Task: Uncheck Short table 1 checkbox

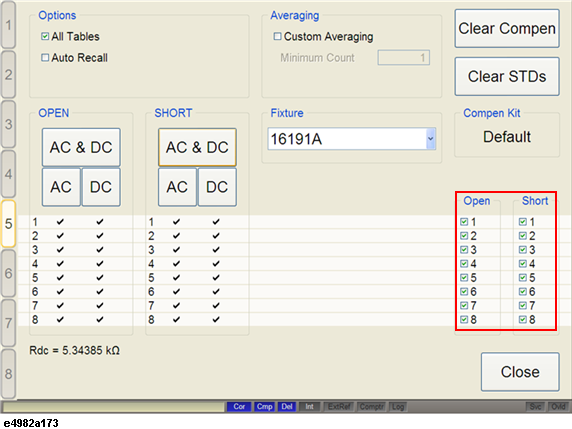Action: point(523,221)
